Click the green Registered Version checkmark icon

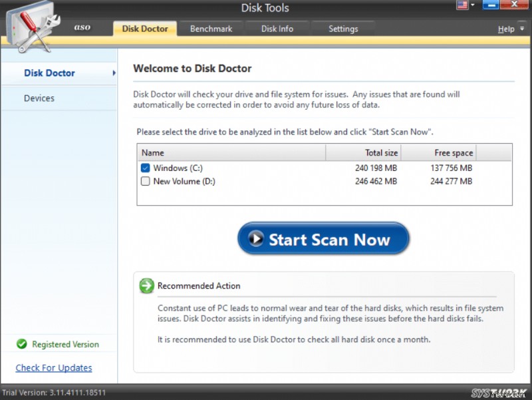tap(22, 344)
